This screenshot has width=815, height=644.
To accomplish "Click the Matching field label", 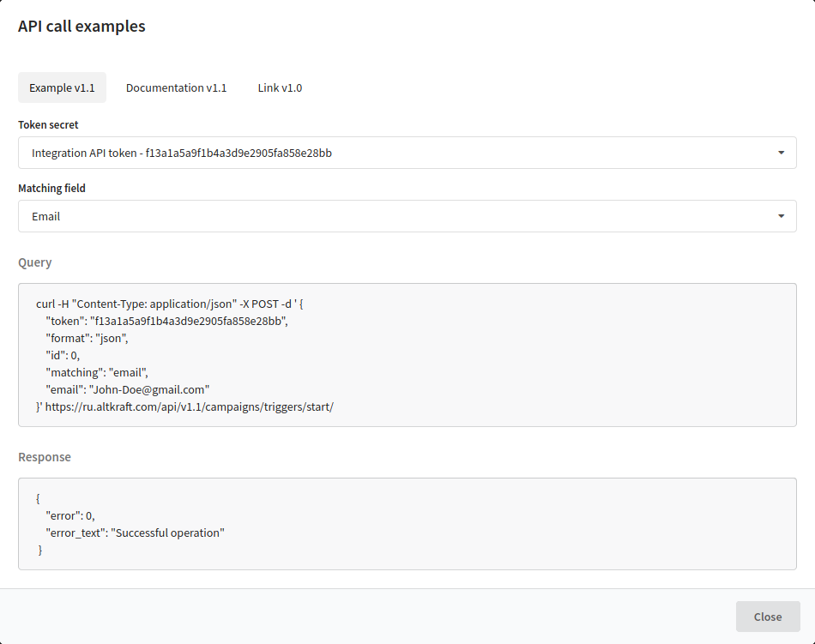I will tap(52, 188).
